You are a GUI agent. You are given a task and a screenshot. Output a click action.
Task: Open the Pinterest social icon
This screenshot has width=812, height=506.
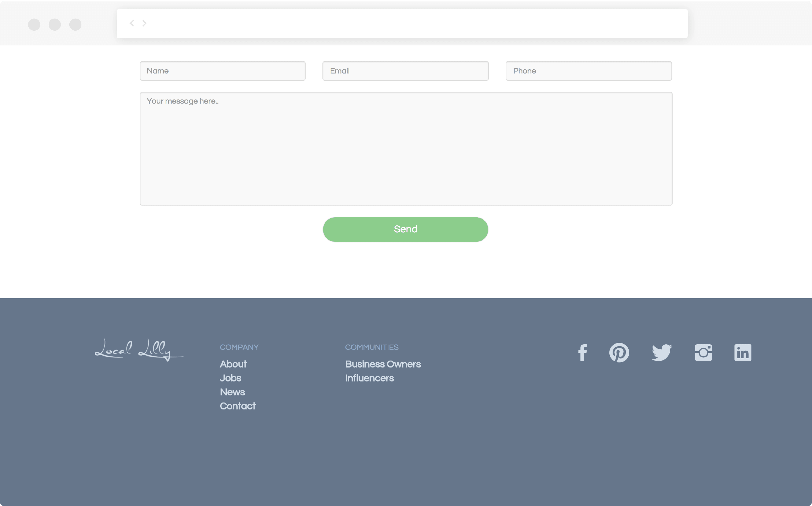click(x=619, y=352)
